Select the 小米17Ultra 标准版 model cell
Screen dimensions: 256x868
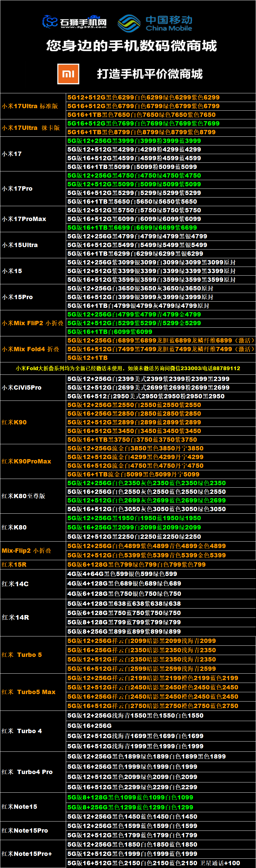click(x=30, y=106)
